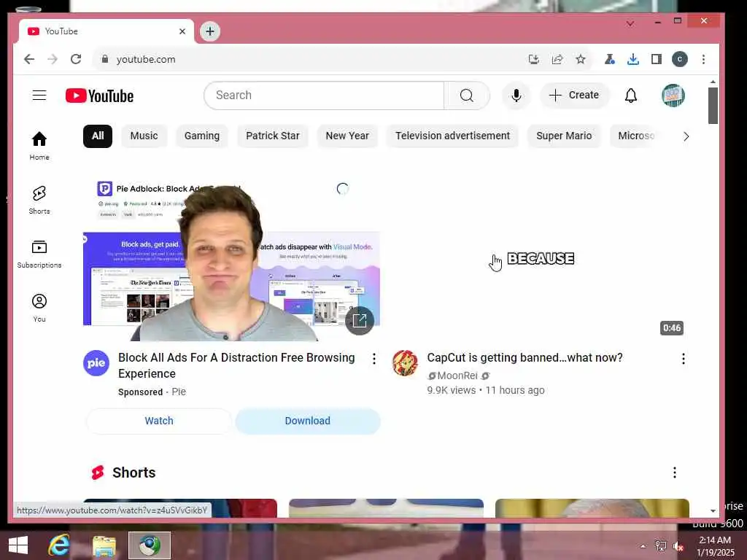Open 'CapCut is getting banned' title
The height and width of the screenshot is (560, 747).
(x=525, y=357)
